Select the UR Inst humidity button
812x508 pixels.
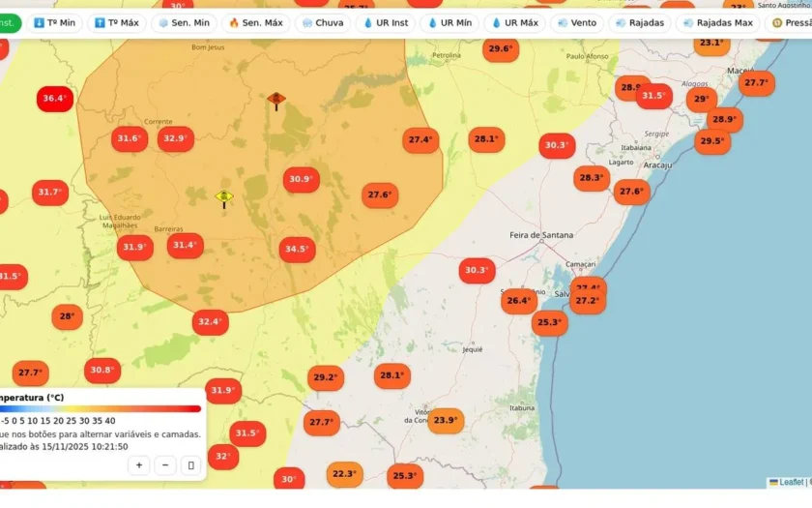(x=386, y=23)
